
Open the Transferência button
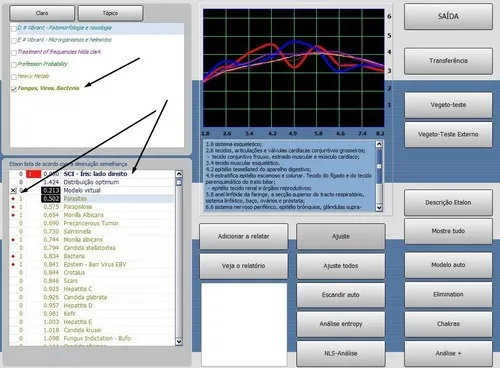(x=448, y=61)
